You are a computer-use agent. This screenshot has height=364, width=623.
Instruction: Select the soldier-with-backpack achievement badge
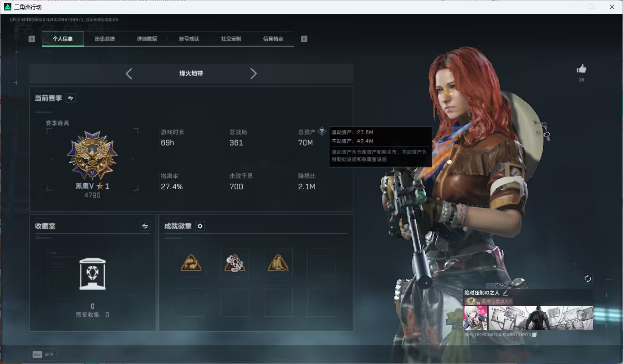[278, 263]
